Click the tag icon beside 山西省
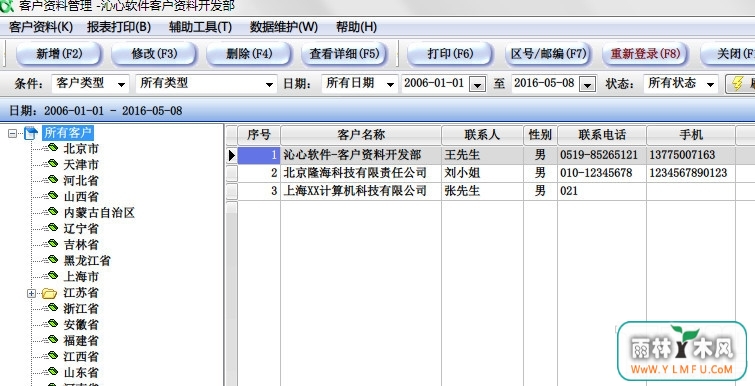This screenshot has width=755, height=386. coord(53,195)
